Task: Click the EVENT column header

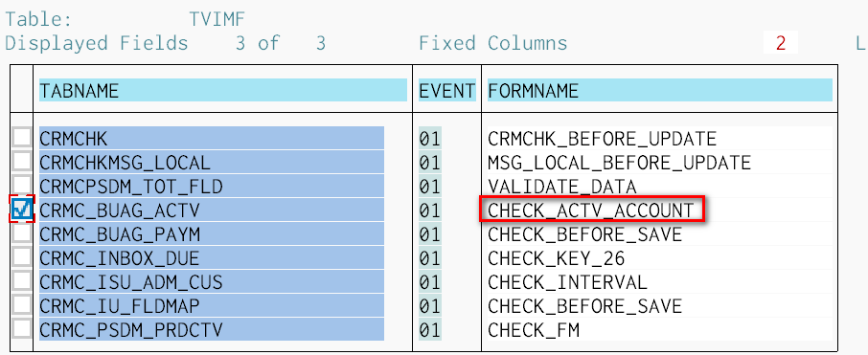Action: click(446, 90)
